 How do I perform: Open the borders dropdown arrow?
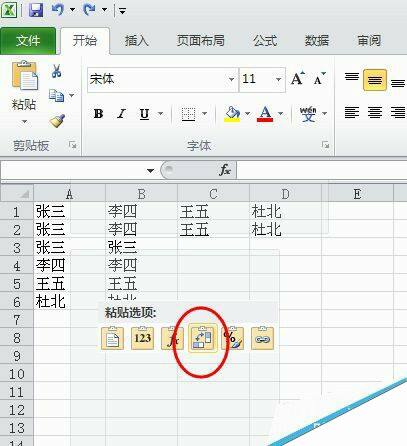pyautogui.click(x=204, y=114)
